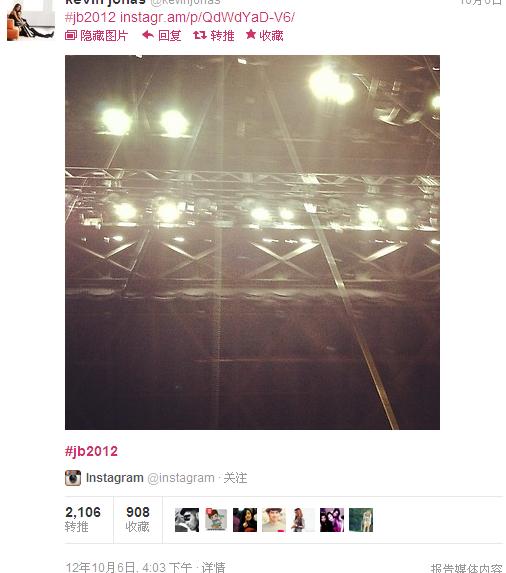
Task: Open the Instagram camera logo icon
Action: pos(73,478)
